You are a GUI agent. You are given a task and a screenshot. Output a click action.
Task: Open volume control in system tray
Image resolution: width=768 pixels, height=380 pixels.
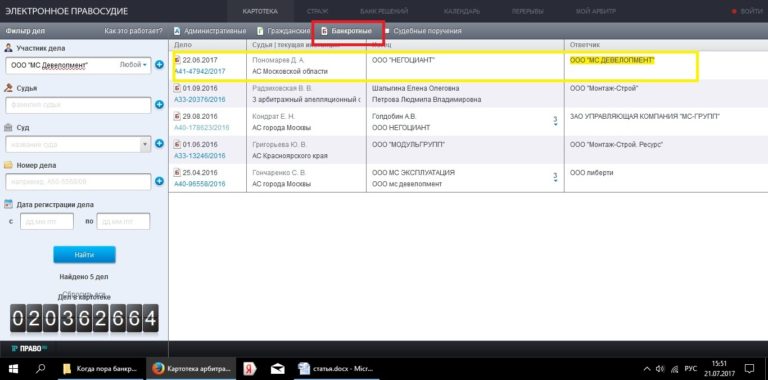pyautogui.click(x=660, y=369)
